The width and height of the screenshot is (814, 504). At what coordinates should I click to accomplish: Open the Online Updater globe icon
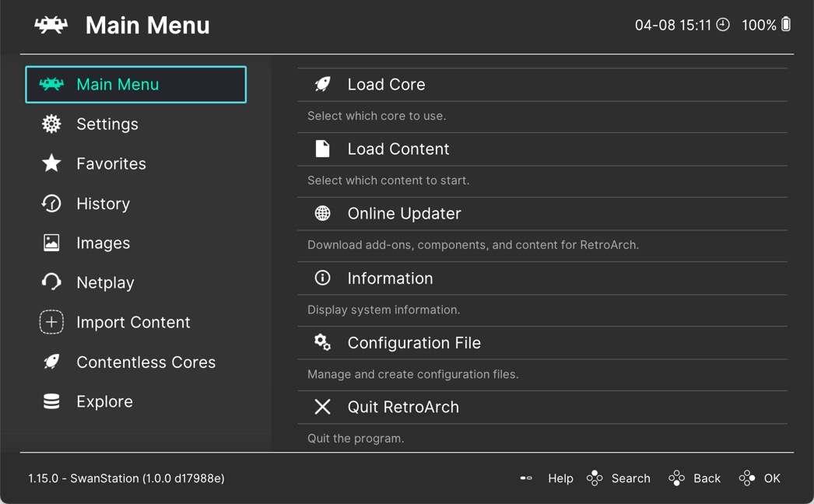321,213
